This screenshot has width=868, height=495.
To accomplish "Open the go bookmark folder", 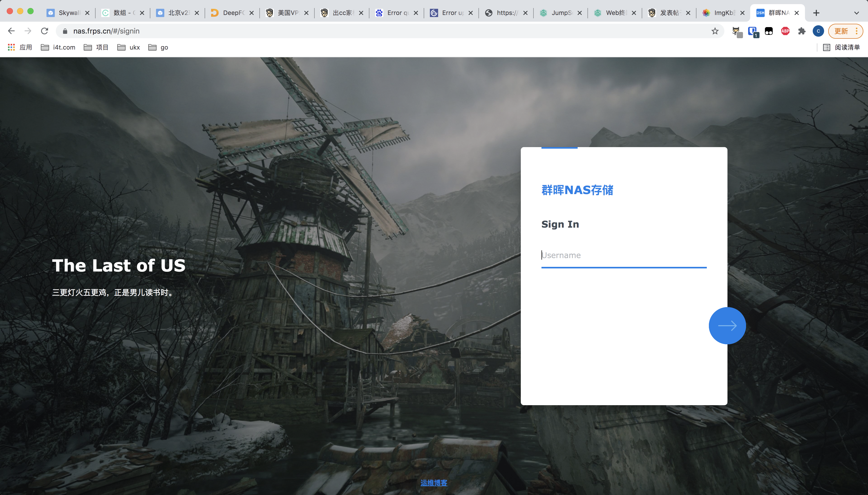I will [x=158, y=47].
